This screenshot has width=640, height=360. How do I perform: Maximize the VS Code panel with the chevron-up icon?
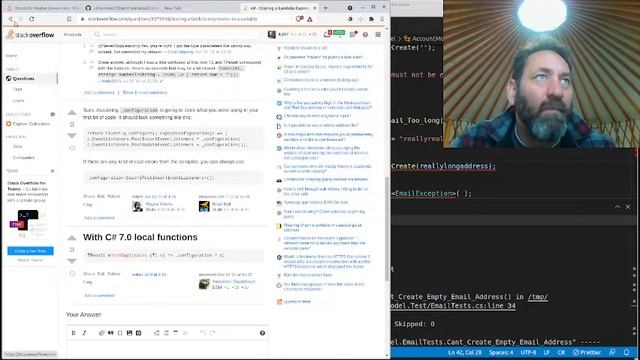point(617,207)
